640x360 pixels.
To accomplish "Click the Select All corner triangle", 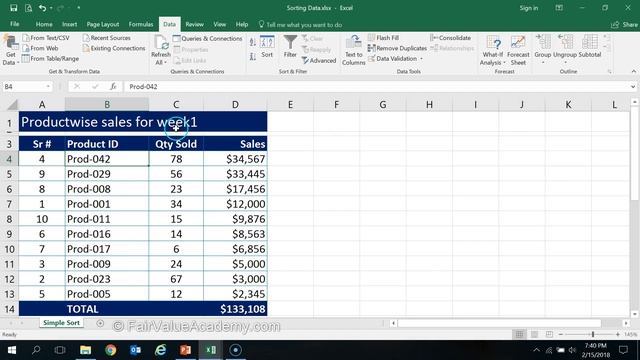I will 12,105.
